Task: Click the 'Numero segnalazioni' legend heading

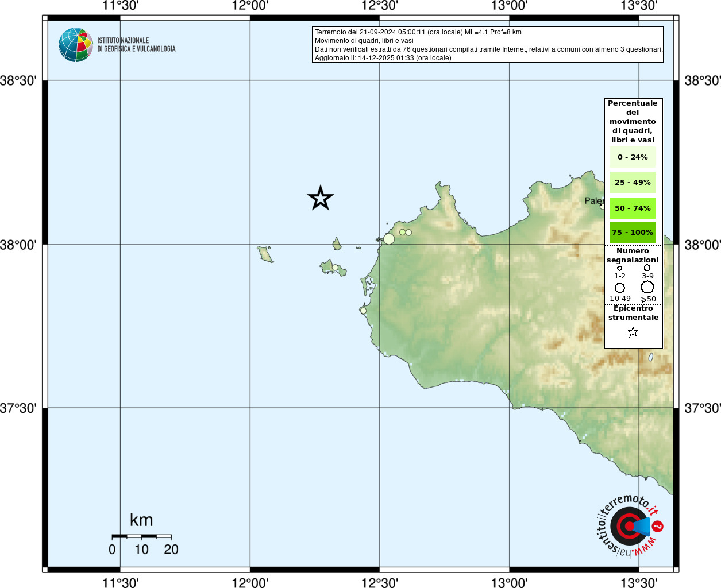Action: tap(633, 256)
